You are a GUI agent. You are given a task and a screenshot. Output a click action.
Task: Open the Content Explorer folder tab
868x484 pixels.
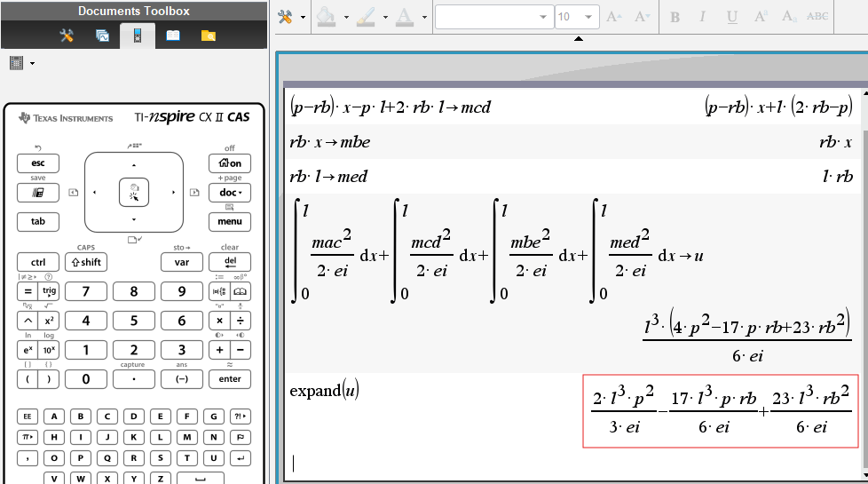pos(209,36)
